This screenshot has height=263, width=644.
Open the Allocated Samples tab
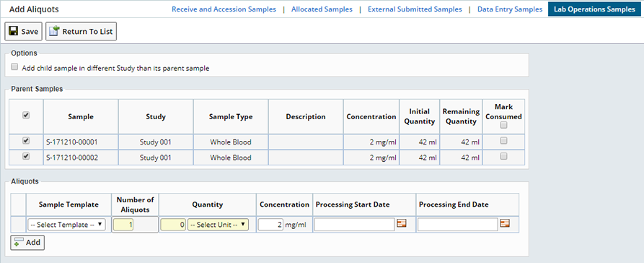(322, 9)
